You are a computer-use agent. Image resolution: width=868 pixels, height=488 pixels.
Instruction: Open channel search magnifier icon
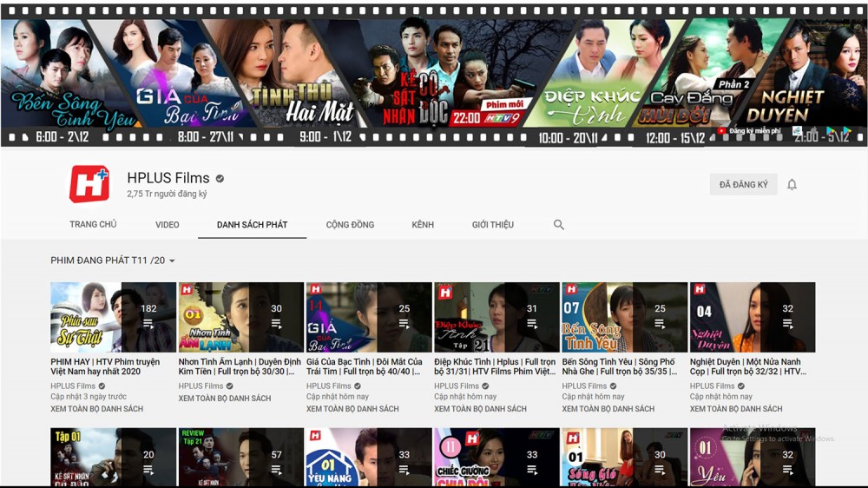(x=559, y=225)
